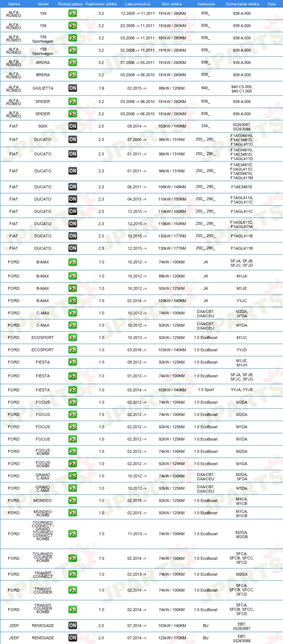Click body cell 1.0 Sport
Screen dimensions: 283x644
click(x=206, y=390)
